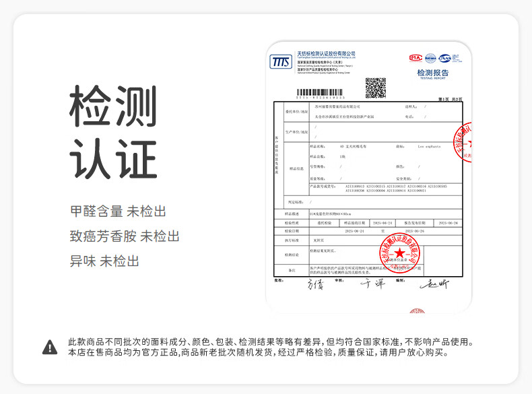Click the disclaimer line starting 本店在售商品

[x=259, y=353]
